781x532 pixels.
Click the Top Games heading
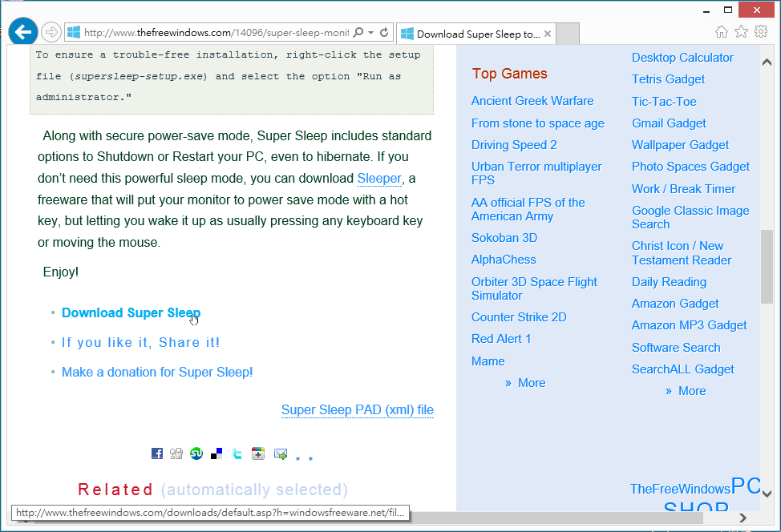point(509,74)
